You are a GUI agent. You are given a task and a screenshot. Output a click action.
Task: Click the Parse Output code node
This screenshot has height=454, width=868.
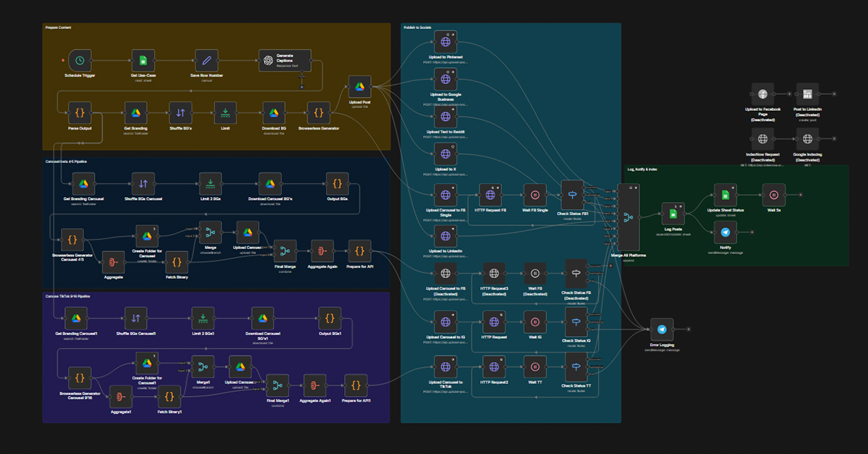pos(80,112)
